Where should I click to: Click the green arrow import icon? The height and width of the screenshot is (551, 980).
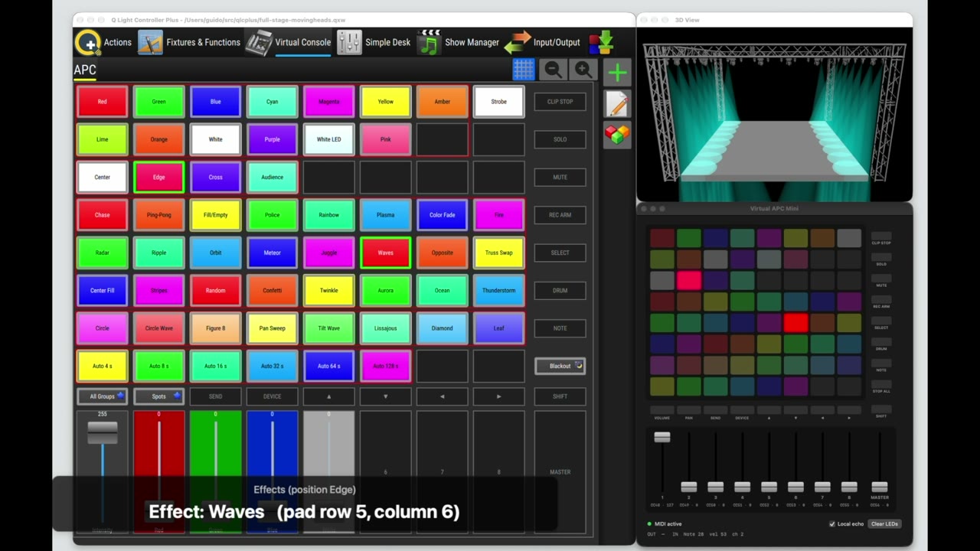[601, 43]
